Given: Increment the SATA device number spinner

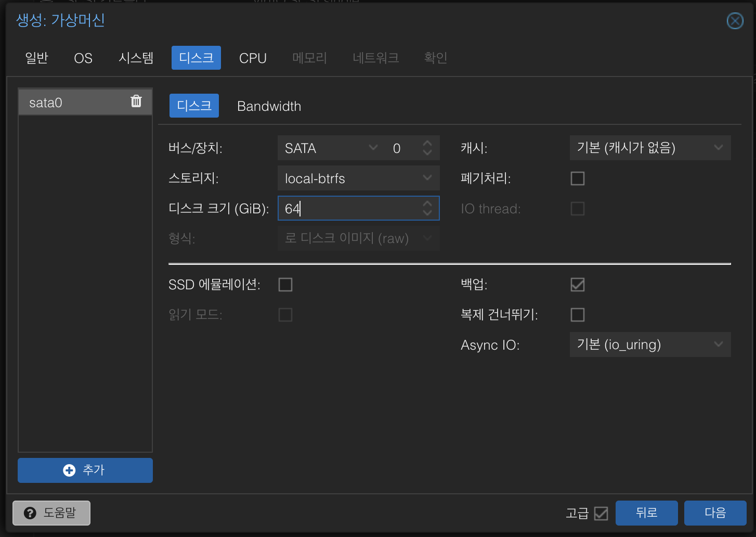Looking at the screenshot, I should click(x=427, y=143).
